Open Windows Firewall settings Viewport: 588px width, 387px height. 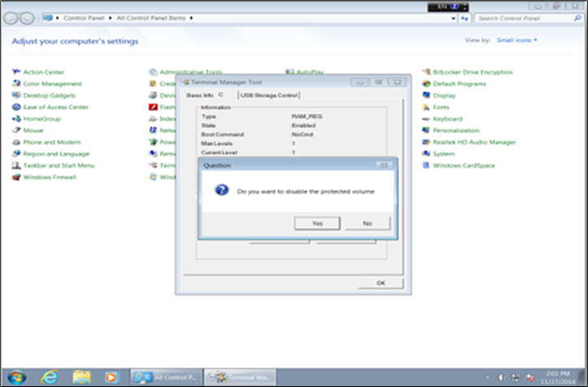coord(50,176)
